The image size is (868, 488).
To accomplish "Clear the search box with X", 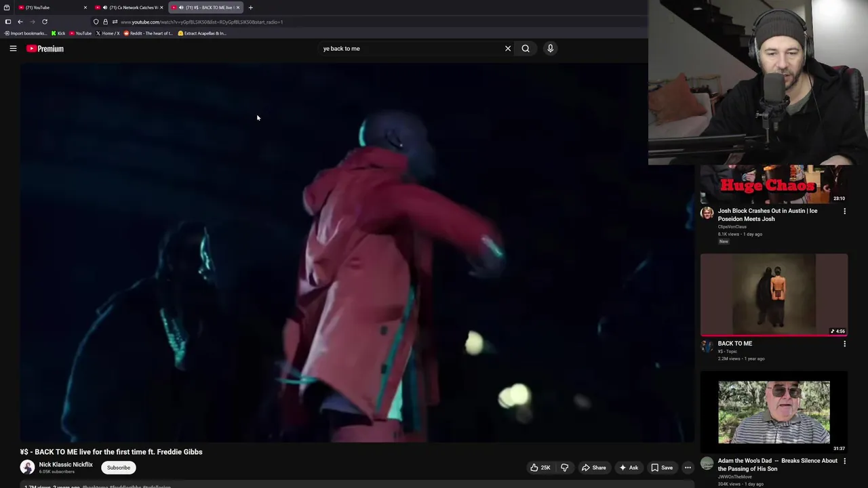I will click(507, 48).
